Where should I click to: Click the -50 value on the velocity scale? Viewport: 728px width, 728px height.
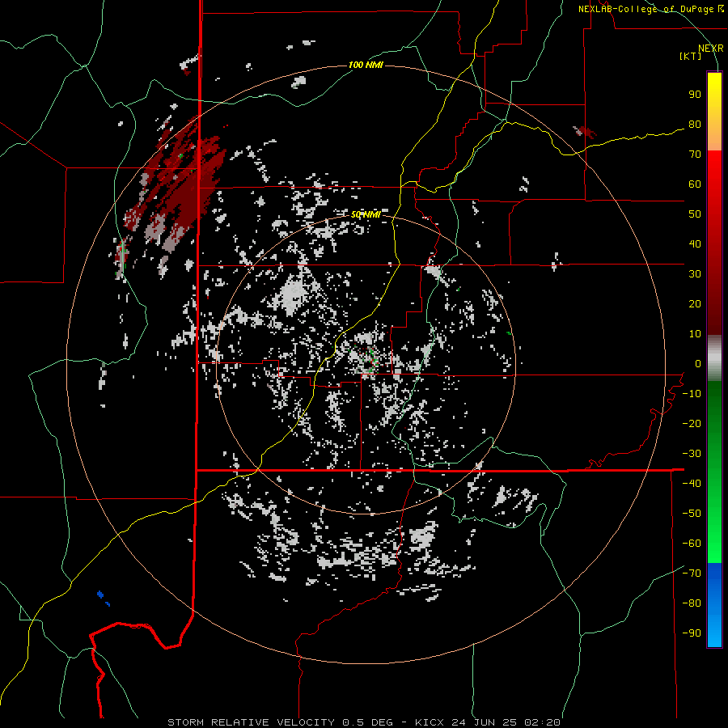coord(692,514)
